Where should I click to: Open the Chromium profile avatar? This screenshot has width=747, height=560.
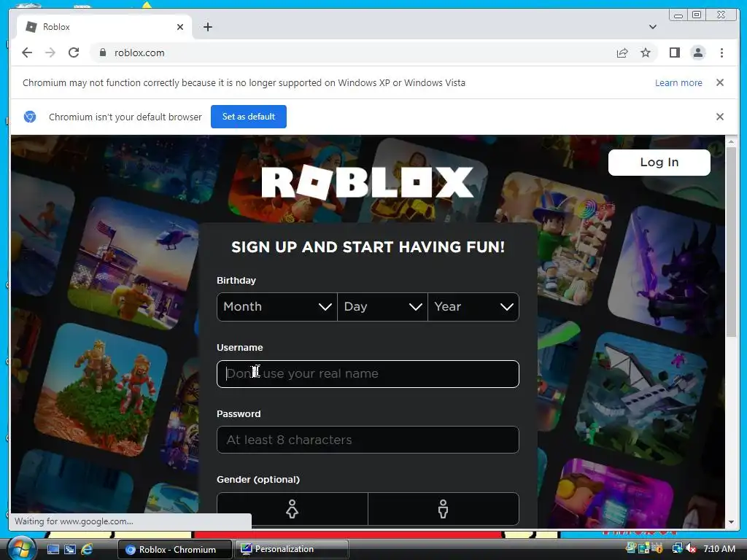click(x=698, y=52)
